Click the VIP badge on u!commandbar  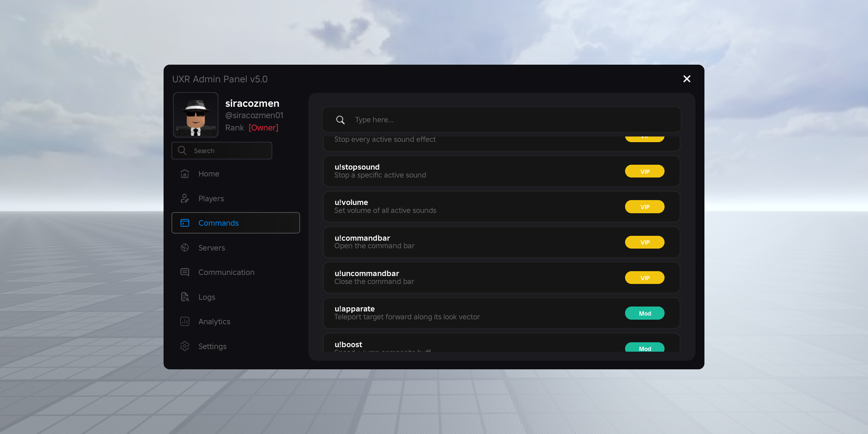tap(645, 242)
